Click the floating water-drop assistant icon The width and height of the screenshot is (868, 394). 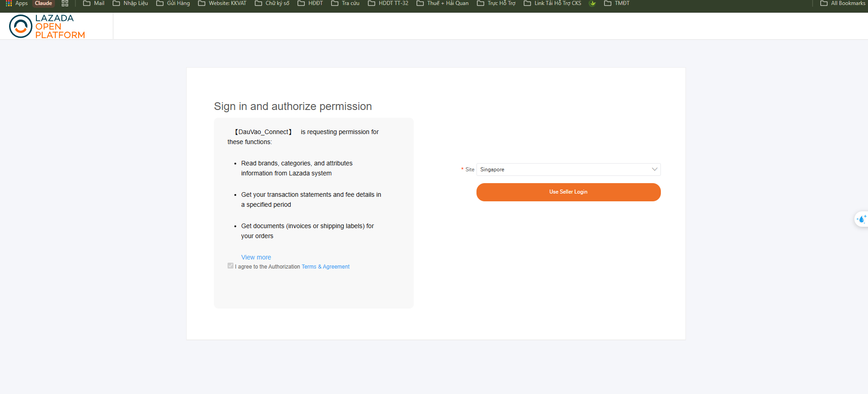tap(861, 219)
